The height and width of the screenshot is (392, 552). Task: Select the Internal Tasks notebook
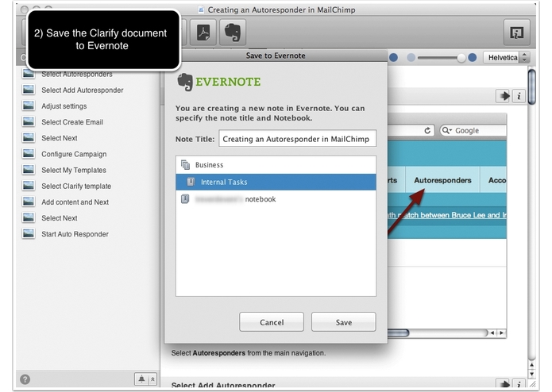(276, 182)
